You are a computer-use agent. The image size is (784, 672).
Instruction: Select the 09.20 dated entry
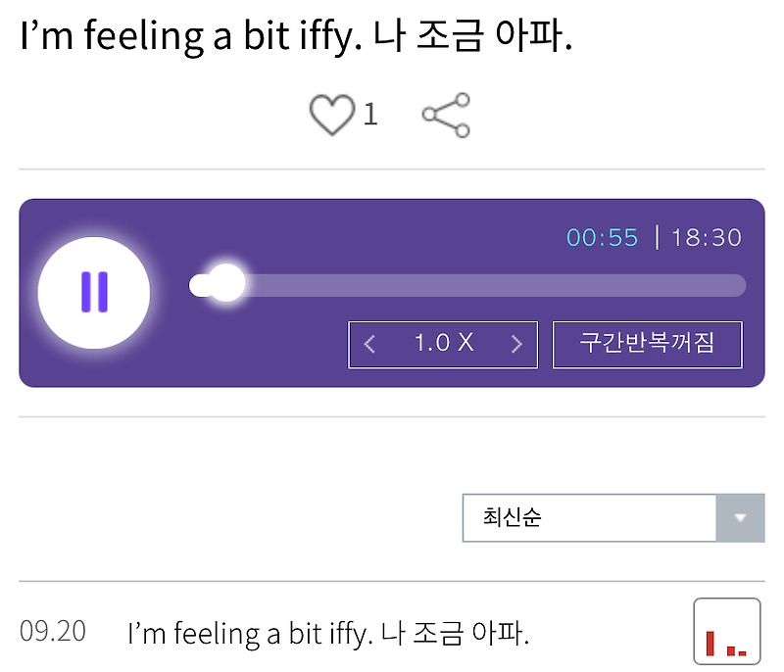56,633
